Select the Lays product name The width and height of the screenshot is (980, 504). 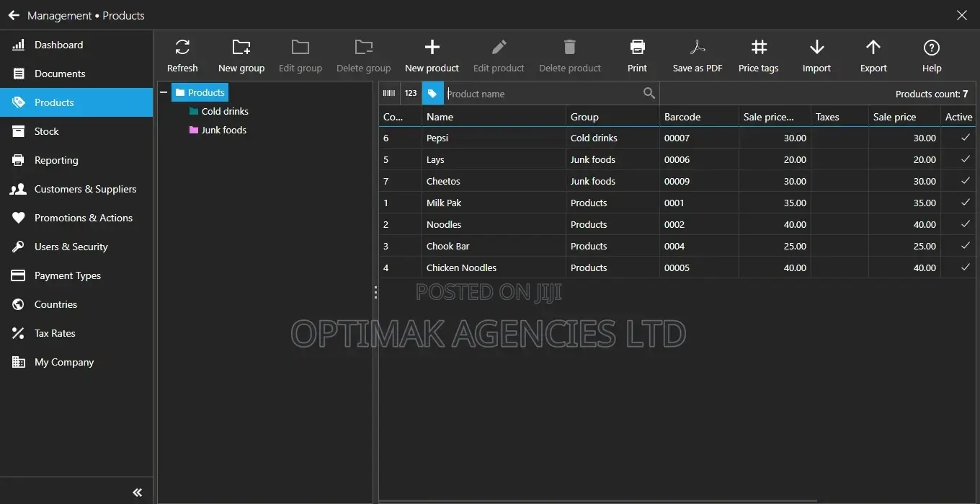(435, 159)
